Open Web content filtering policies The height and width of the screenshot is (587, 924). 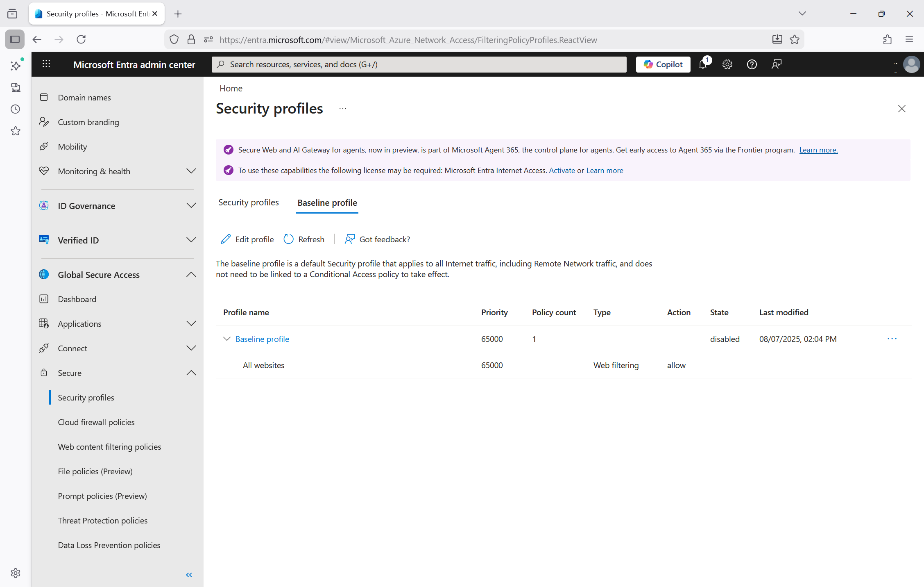coord(109,447)
